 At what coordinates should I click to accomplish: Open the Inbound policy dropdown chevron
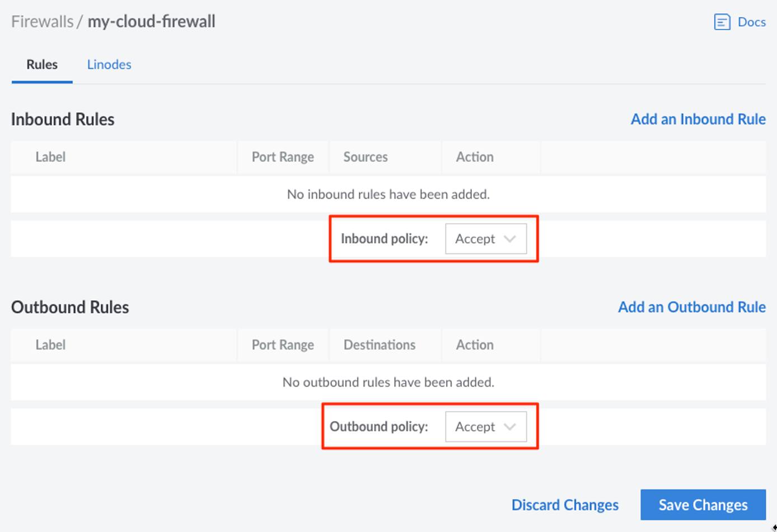[510, 239]
